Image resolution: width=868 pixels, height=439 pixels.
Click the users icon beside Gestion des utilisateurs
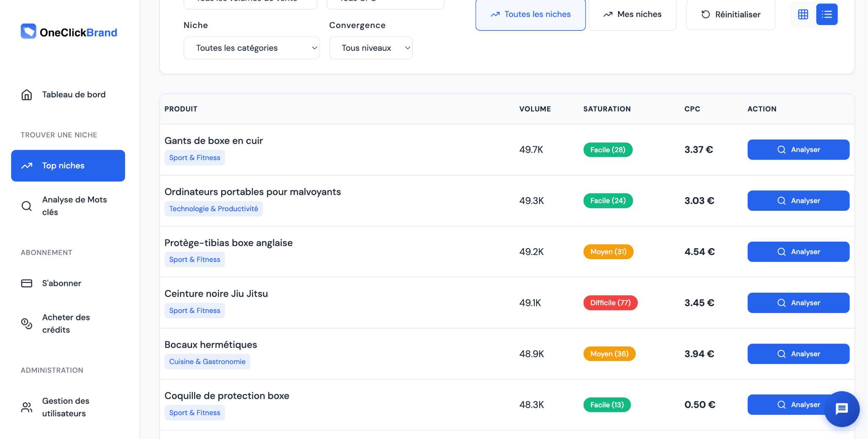pos(27,407)
